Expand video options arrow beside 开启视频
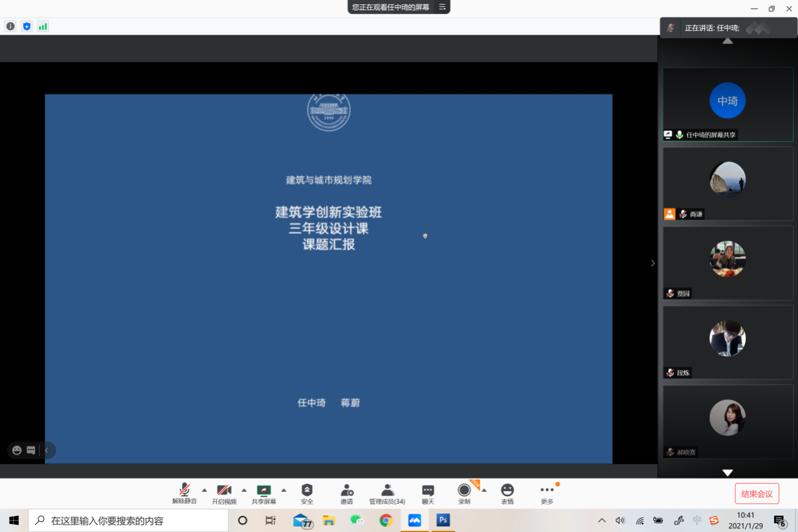Viewport: 798px width, 532px height. [244, 490]
